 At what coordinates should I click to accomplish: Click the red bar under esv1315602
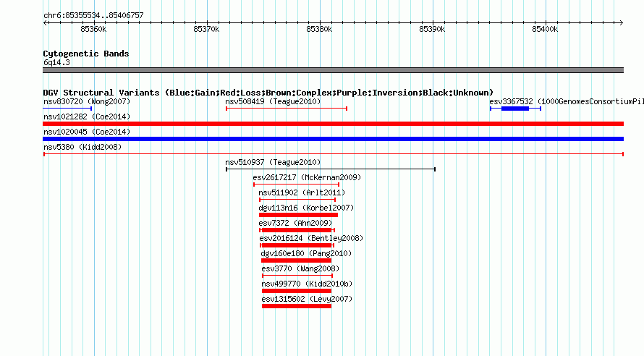click(297, 306)
